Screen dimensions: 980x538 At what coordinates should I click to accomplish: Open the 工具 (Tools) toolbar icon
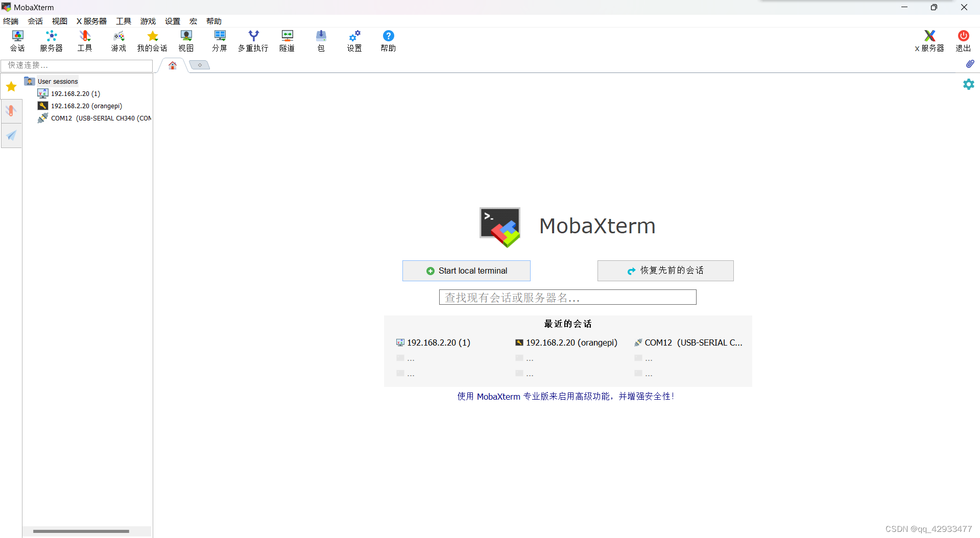point(85,41)
